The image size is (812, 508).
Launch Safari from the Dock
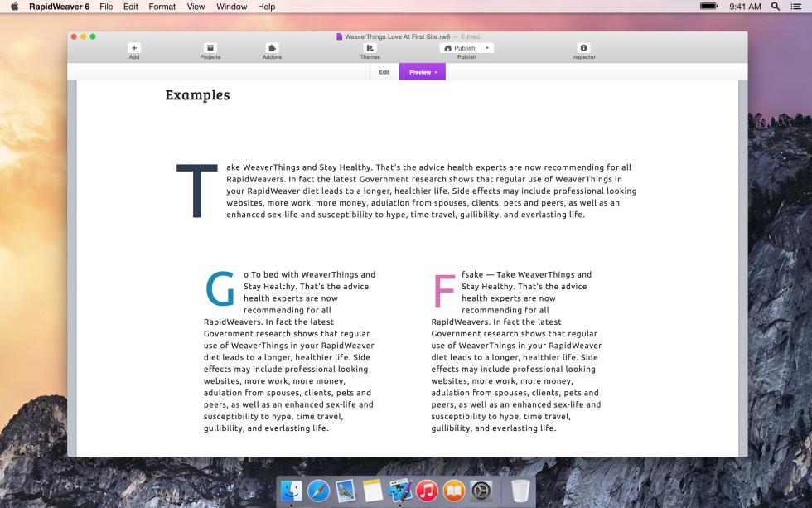pos(318,491)
